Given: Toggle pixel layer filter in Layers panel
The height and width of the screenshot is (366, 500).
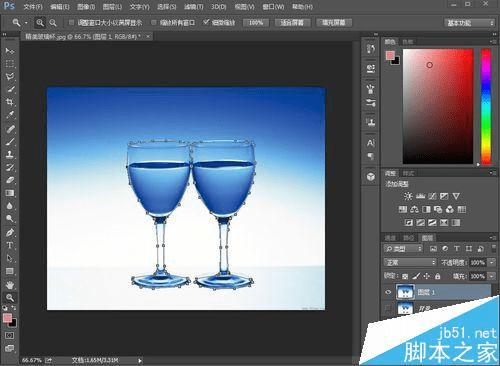Looking at the screenshot, I should (433, 249).
